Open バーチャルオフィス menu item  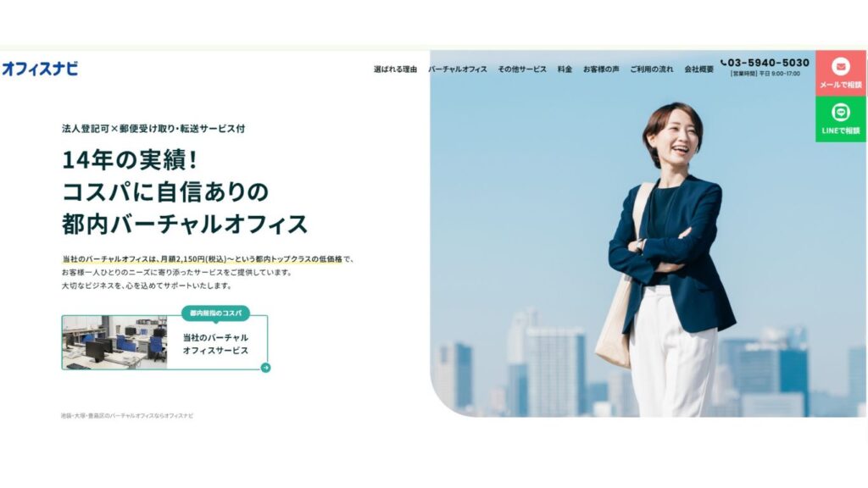[457, 69]
